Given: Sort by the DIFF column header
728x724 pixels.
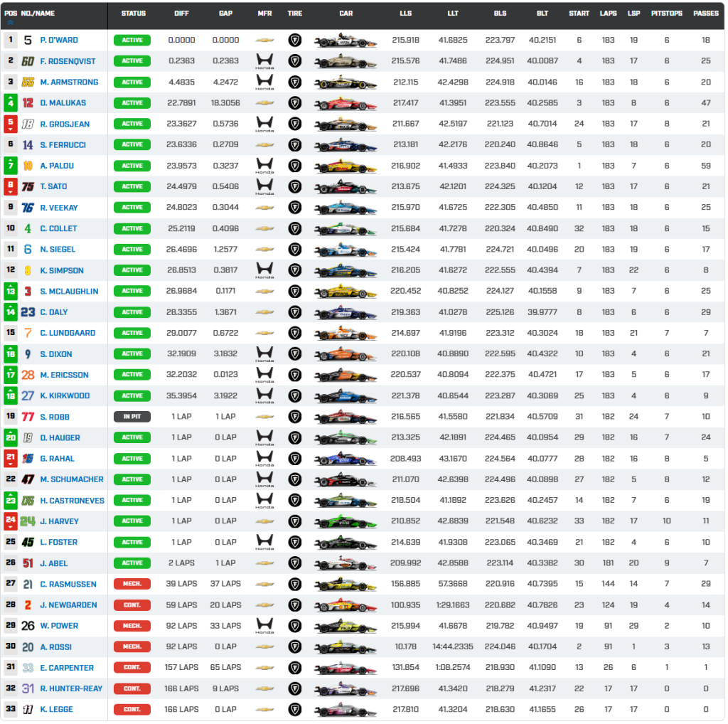Looking at the screenshot, I should pyautogui.click(x=181, y=14).
